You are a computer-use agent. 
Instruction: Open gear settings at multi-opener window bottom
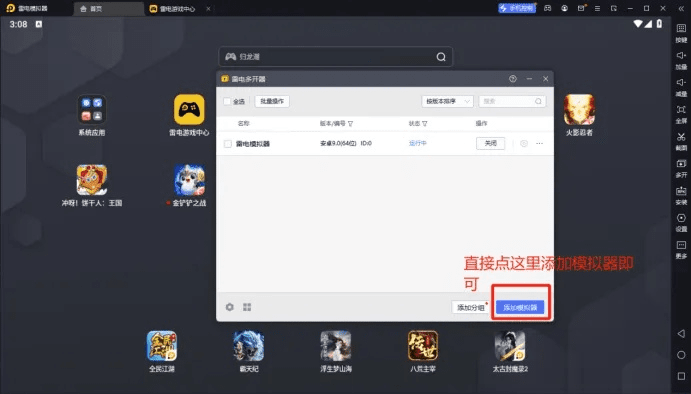(x=230, y=307)
